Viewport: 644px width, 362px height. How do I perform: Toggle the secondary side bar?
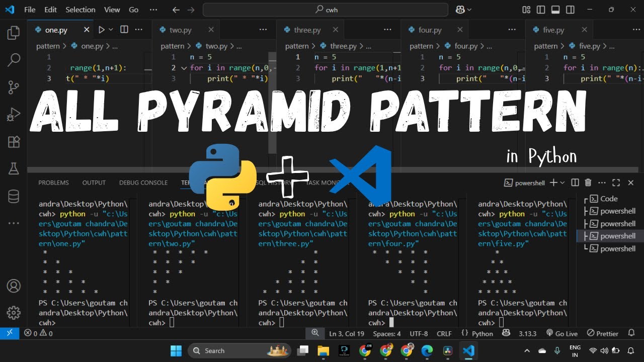[570, 10]
